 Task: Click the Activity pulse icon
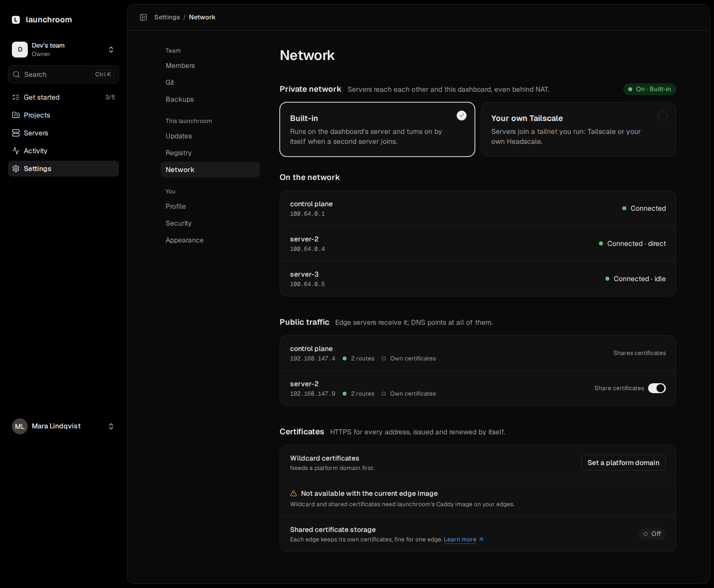(16, 151)
